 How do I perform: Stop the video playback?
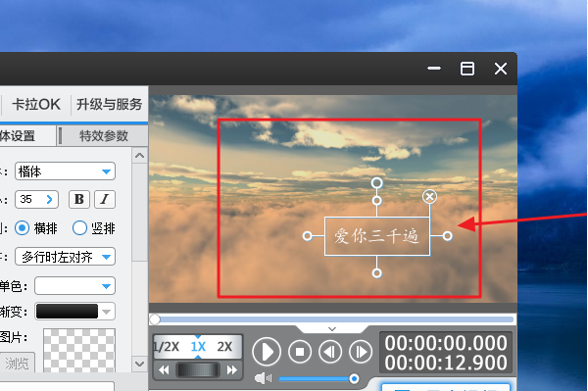pos(300,352)
